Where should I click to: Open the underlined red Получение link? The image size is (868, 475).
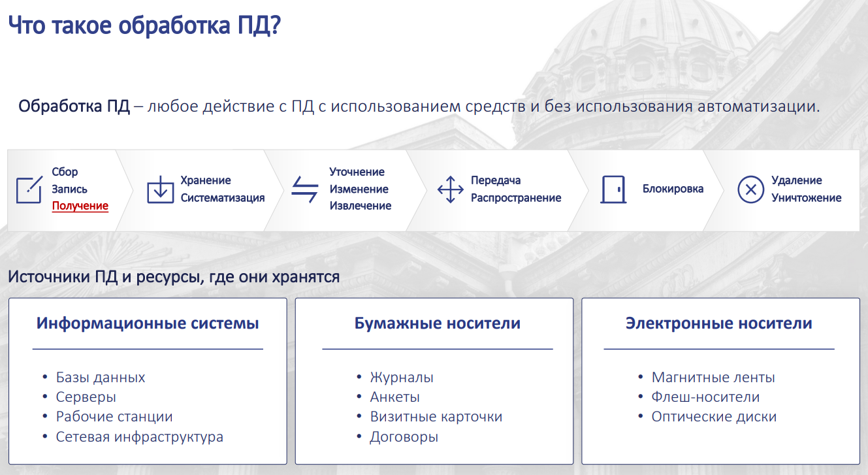coord(80,206)
